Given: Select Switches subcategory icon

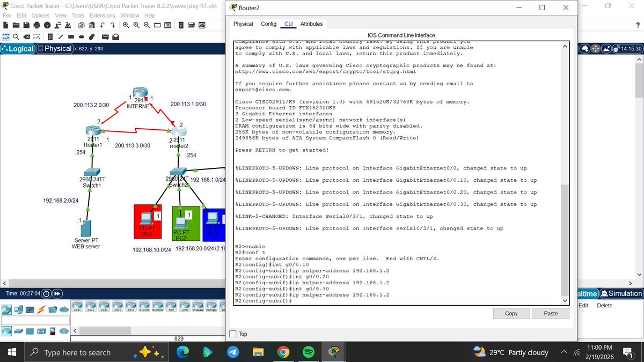Looking at the screenshot, I should (x=18, y=331).
